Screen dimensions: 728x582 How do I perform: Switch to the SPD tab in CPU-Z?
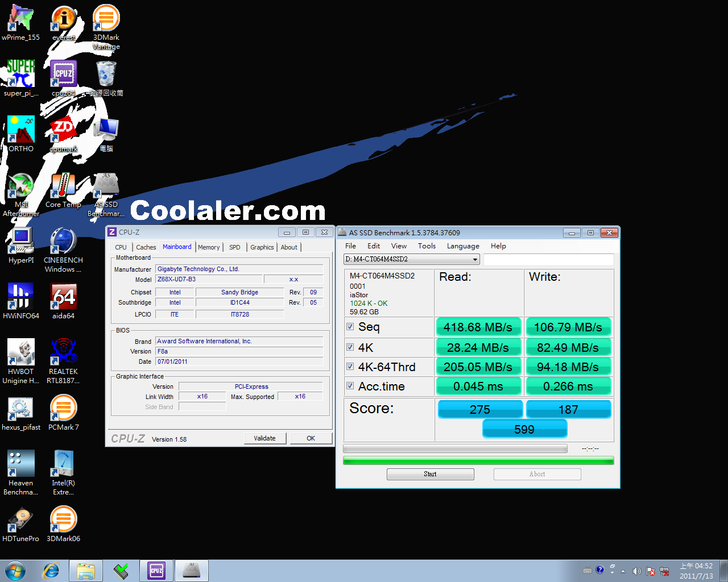234,247
